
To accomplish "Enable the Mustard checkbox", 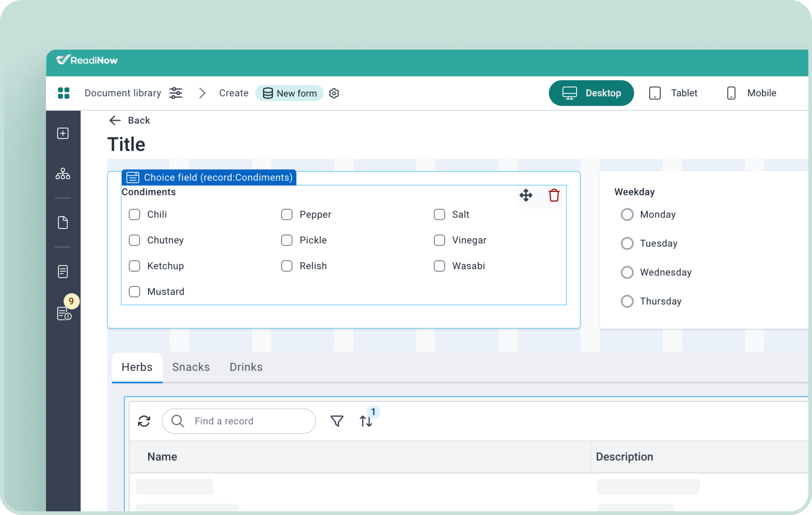I will (134, 292).
